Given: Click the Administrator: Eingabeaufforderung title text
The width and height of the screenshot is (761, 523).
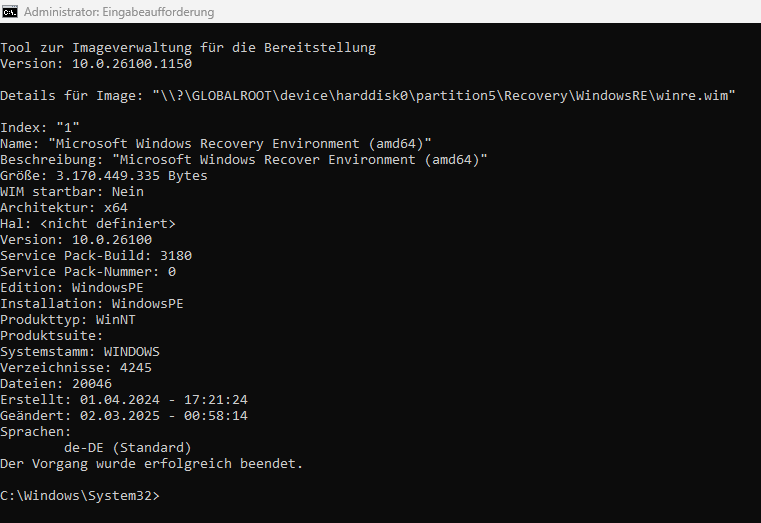Looking at the screenshot, I should (119, 12).
